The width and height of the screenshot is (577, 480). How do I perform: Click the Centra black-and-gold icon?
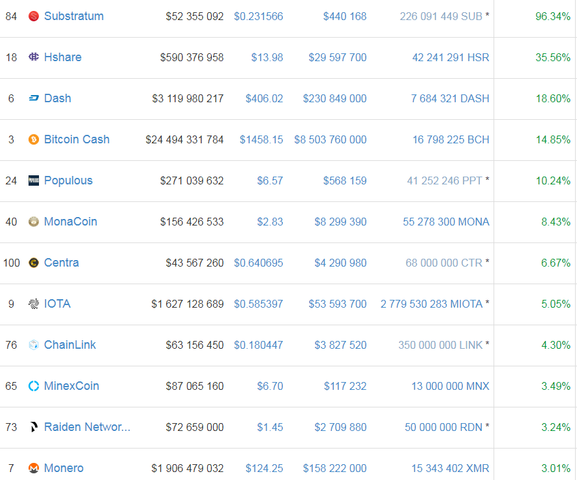tap(33, 263)
